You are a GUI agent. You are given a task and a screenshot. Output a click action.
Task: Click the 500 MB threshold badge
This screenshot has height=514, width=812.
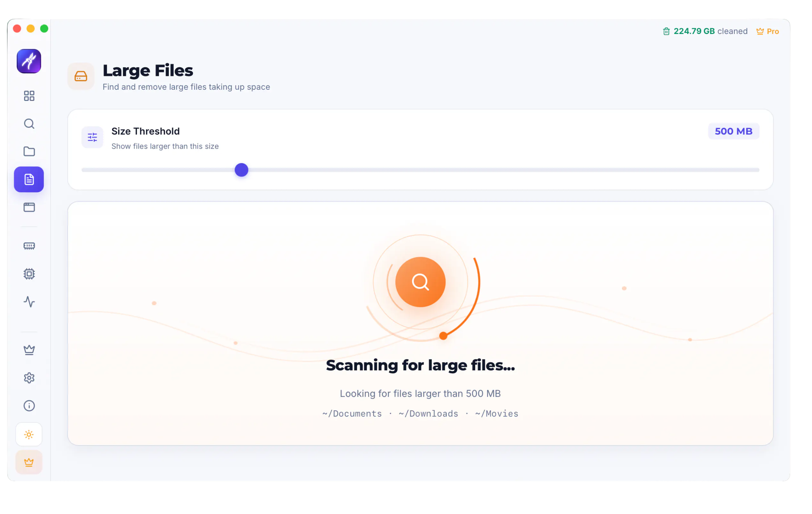click(733, 131)
